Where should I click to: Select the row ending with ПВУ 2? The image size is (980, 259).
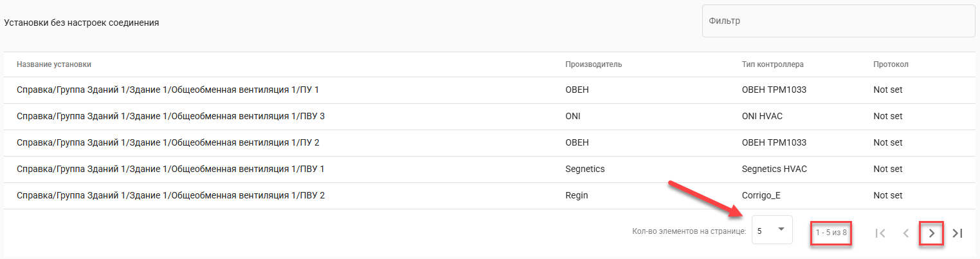click(x=170, y=195)
